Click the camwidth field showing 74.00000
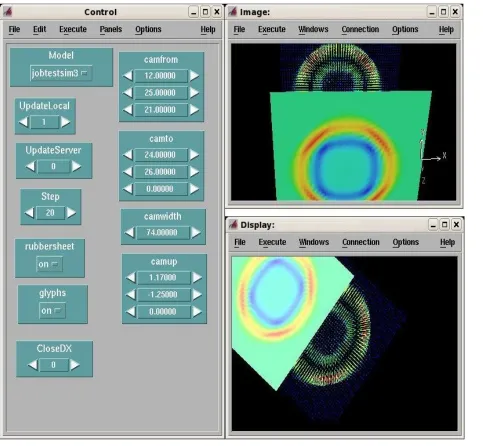 coord(163,232)
